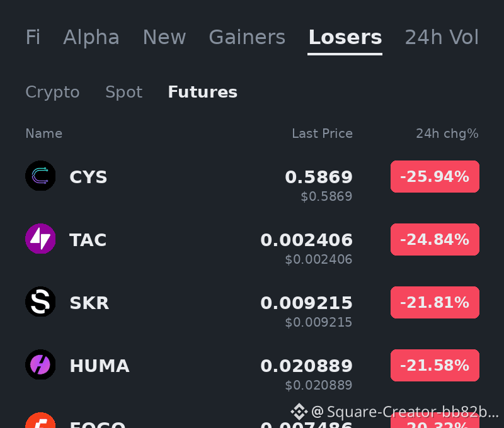Select the Alpha tab
The image size is (504, 428).
pos(91,37)
